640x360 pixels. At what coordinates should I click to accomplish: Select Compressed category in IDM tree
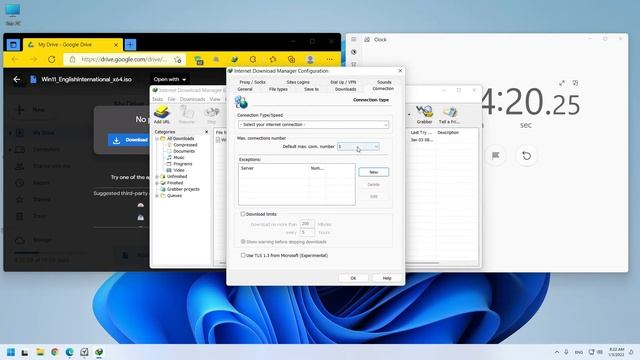coord(185,145)
